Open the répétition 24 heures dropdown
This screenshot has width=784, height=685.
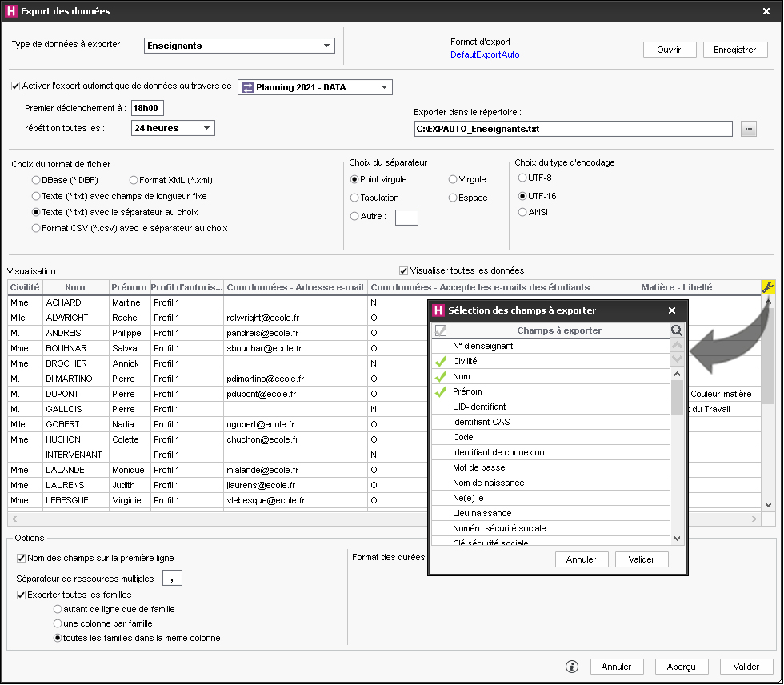[x=173, y=128]
